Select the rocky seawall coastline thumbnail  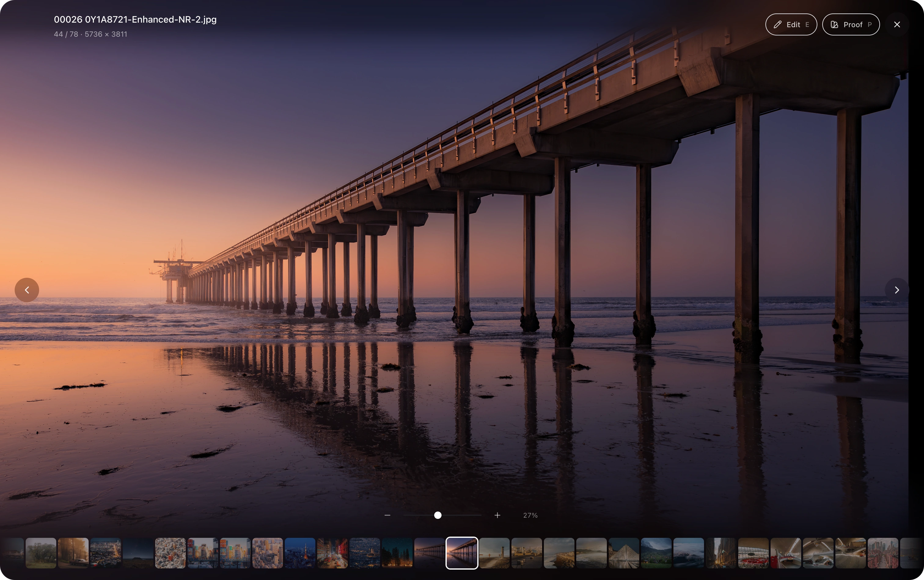559,553
